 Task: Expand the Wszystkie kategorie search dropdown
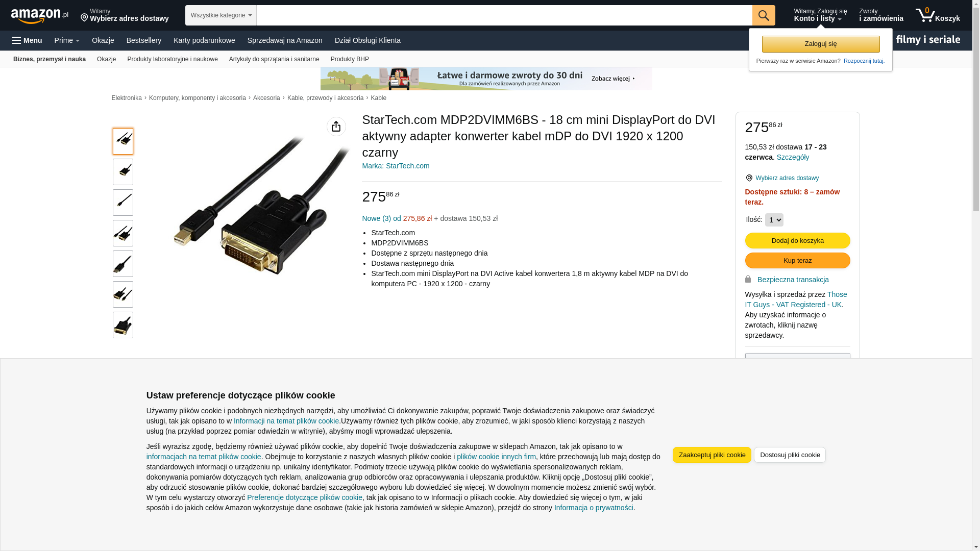coord(221,15)
